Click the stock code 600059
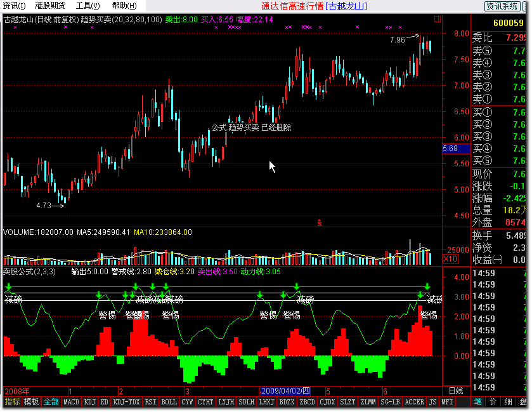The height and width of the screenshot is (412, 532). (509, 23)
